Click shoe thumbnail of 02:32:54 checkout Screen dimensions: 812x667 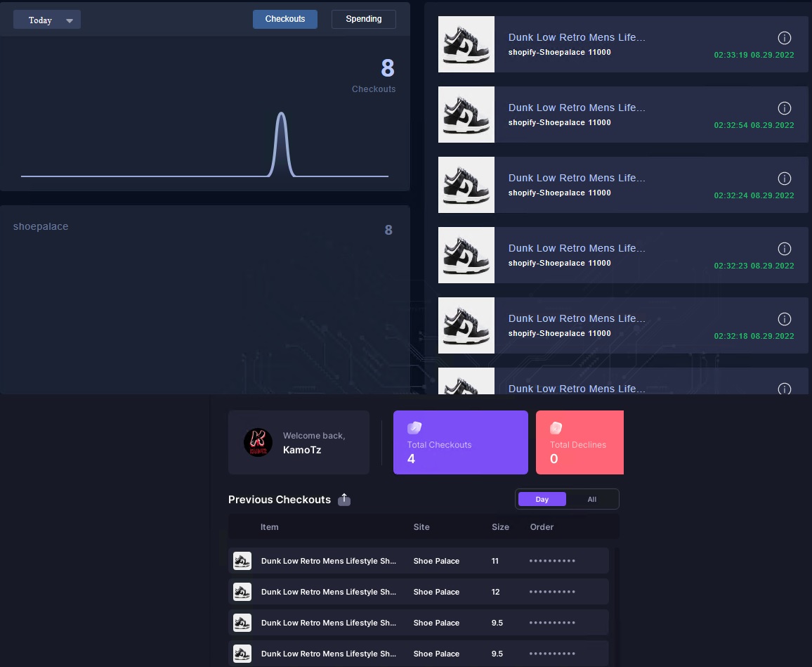coord(466,115)
